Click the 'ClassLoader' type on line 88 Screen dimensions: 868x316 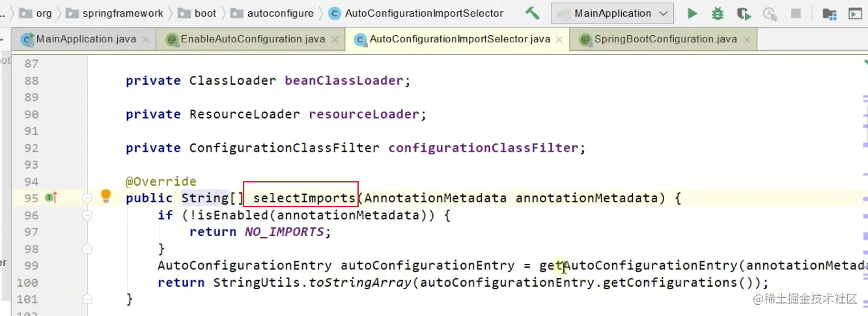tap(232, 81)
